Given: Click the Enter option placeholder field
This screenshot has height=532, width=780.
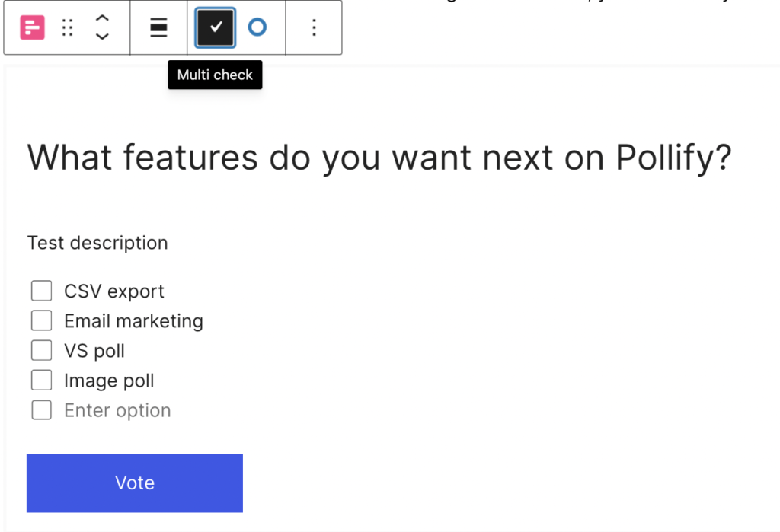Looking at the screenshot, I should [117, 411].
